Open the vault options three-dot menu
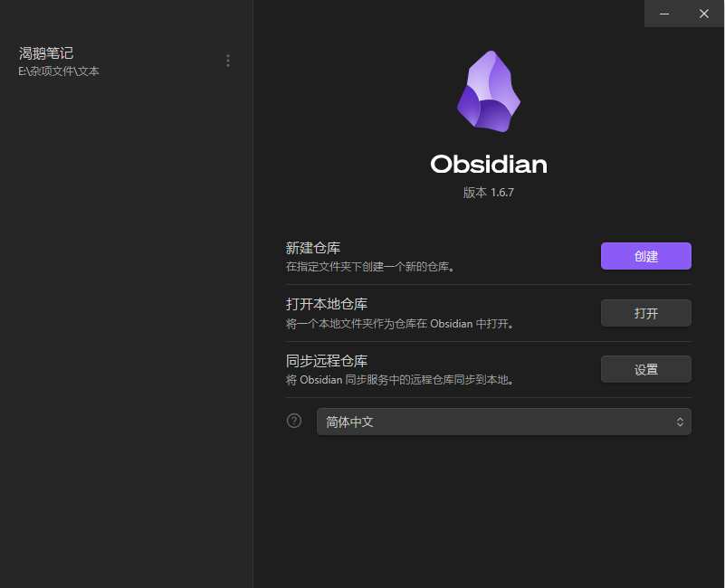The image size is (725, 588). 228,61
